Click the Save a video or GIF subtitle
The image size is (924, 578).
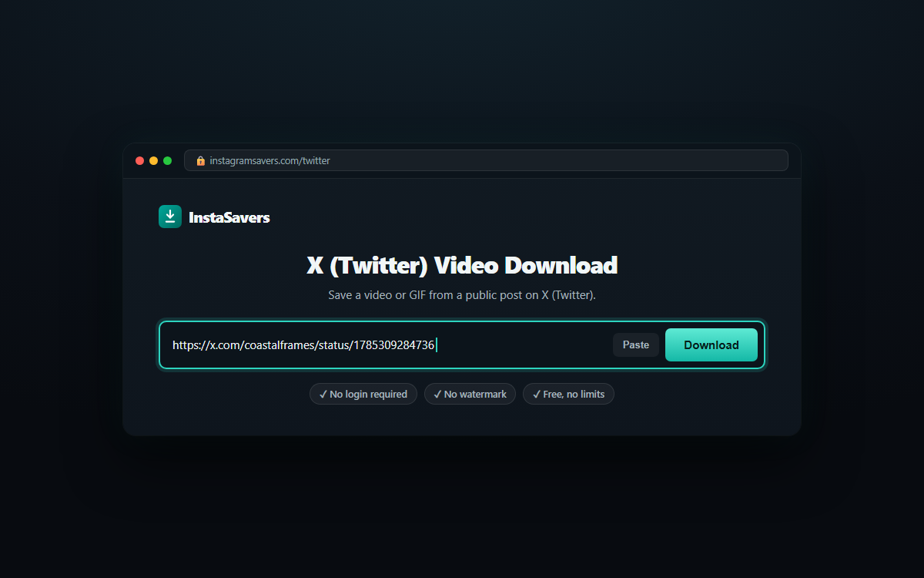click(x=462, y=295)
